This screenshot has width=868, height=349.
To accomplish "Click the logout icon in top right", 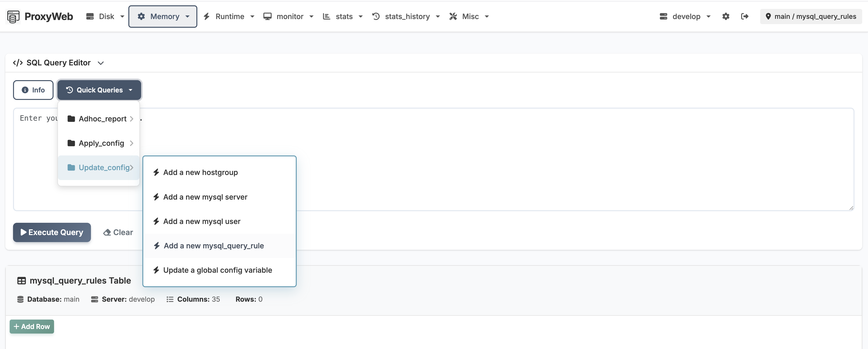I will (x=745, y=16).
